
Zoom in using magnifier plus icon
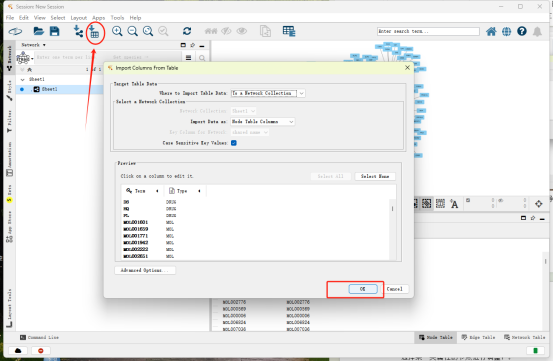[x=117, y=31]
